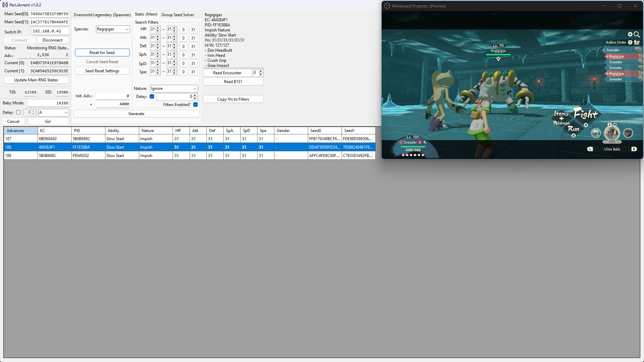This screenshot has width=644, height=362.
Task: Click the search filter Delay value spinner
Action: pyautogui.click(x=177, y=97)
